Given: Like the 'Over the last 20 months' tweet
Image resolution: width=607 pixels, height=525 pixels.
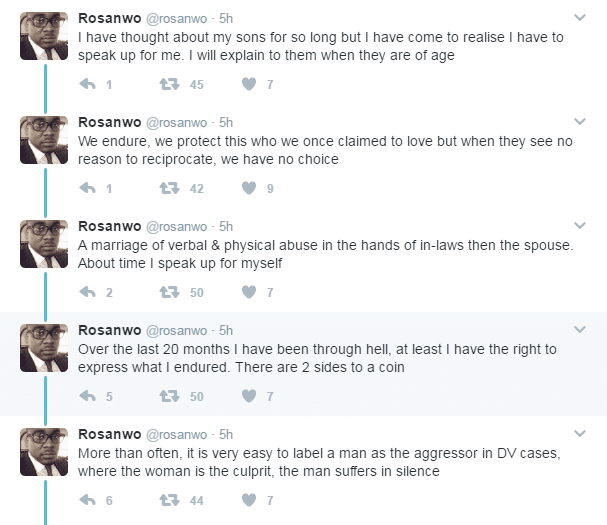Looking at the screenshot, I should point(250,396).
